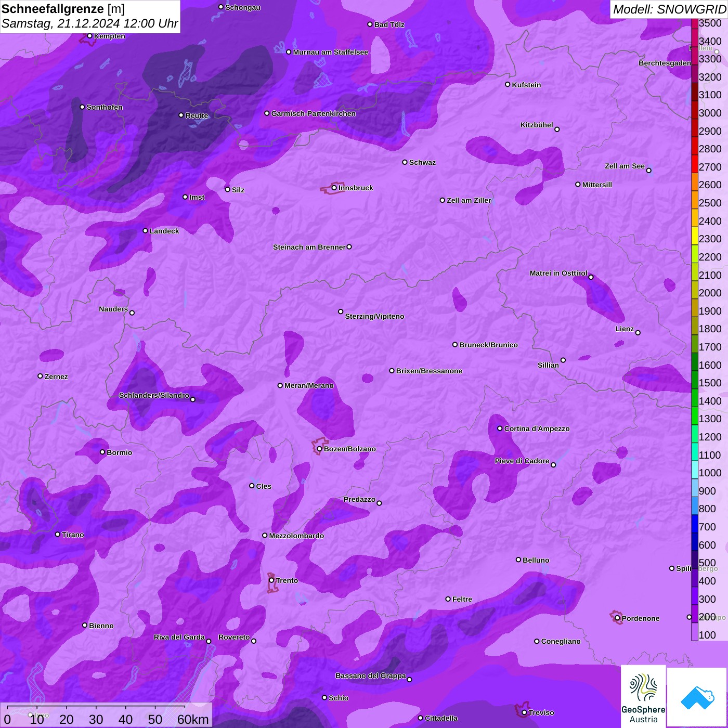Click the Nauders location dot
728x728 pixels.
coord(132,313)
